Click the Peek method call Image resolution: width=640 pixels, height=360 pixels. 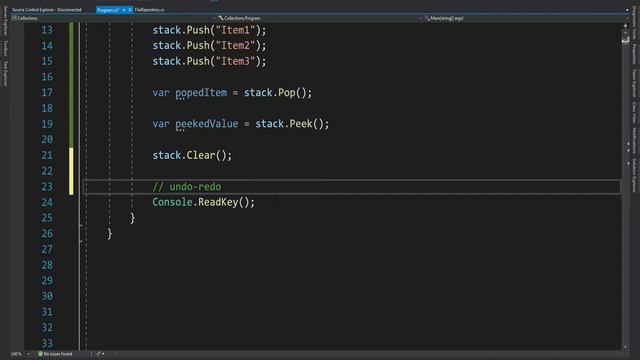click(x=301, y=124)
